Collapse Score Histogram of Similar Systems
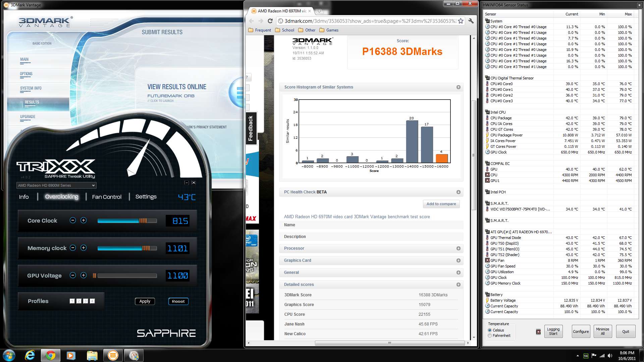644x362 pixels. [x=459, y=87]
